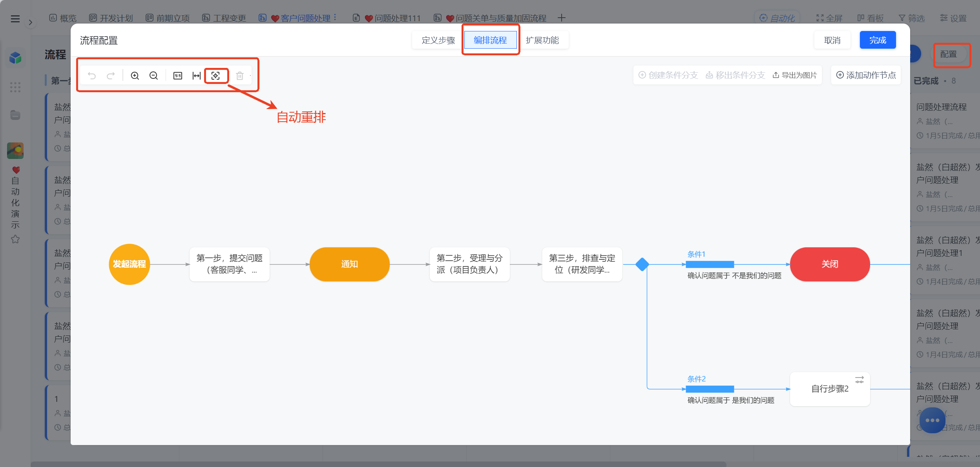The width and height of the screenshot is (980, 467).
Task: Select the 第三步，排查与定位 node
Action: tap(582, 264)
